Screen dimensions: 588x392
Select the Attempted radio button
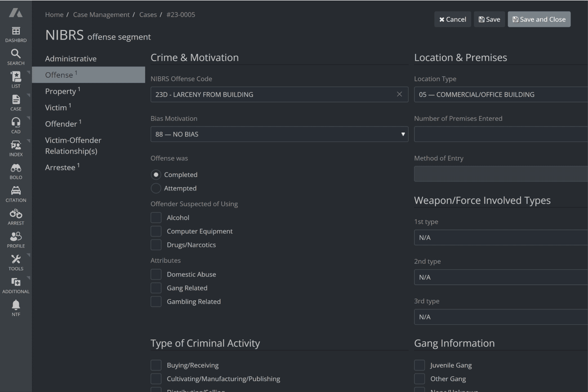point(156,188)
